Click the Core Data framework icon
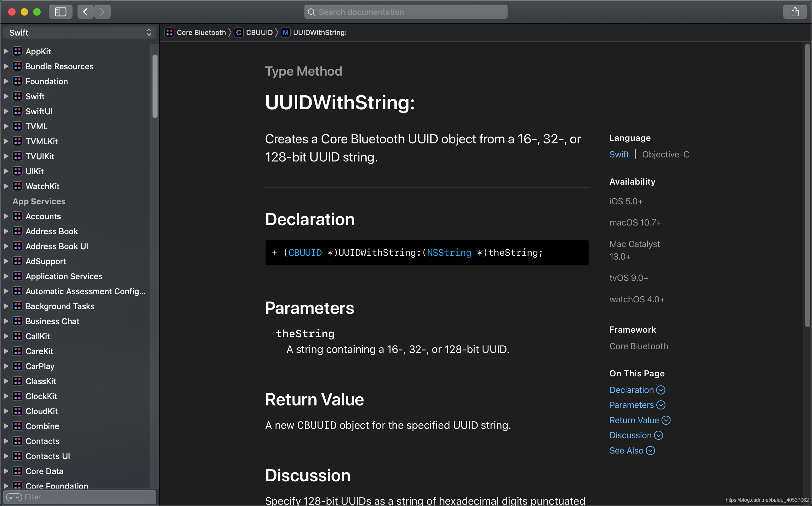The height and width of the screenshot is (506, 812). pyautogui.click(x=18, y=471)
